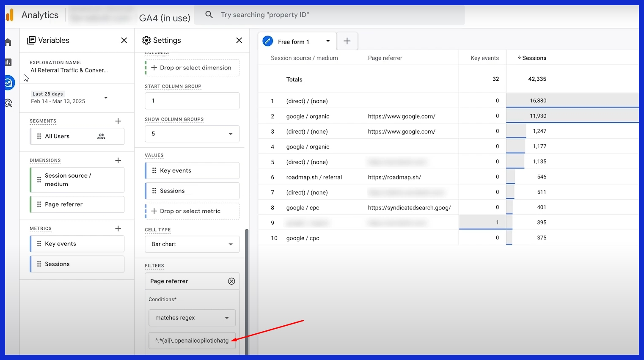Click the 16,880 sessions cell
This screenshot has width=644, height=360.
(538, 101)
